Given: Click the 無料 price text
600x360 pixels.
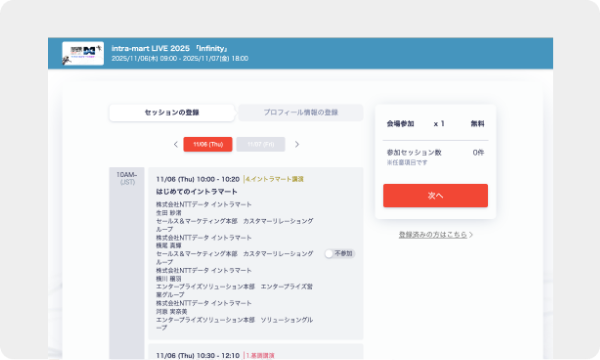Looking at the screenshot, I should pyautogui.click(x=478, y=124).
